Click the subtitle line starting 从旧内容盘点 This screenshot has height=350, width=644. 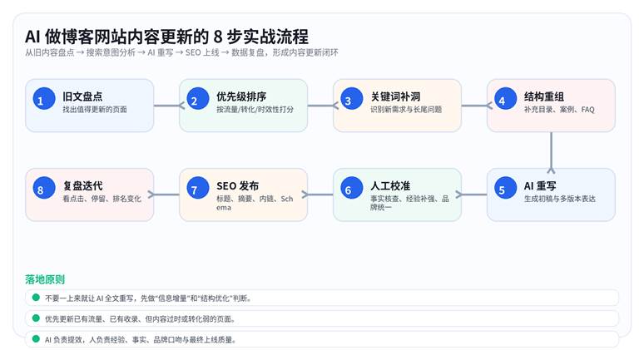pyautogui.click(x=181, y=53)
